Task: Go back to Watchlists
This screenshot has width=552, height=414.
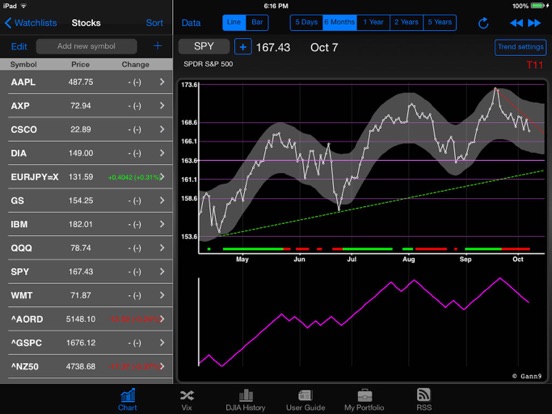Action: click(x=31, y=23)
